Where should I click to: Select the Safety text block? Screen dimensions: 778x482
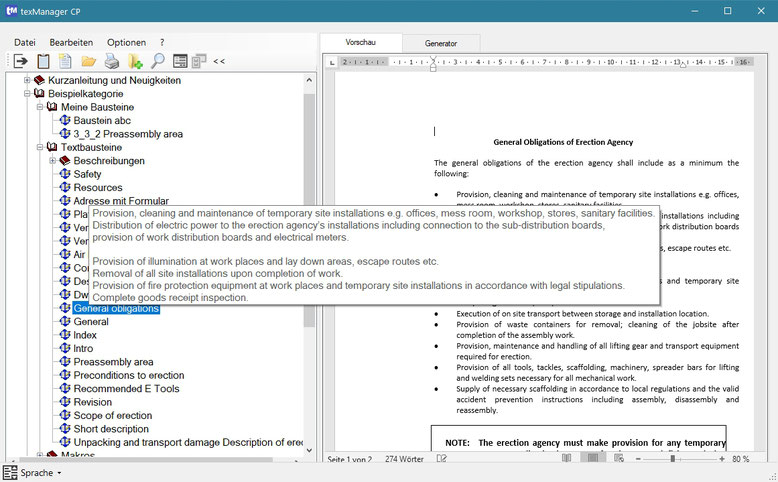click(87, 174)
